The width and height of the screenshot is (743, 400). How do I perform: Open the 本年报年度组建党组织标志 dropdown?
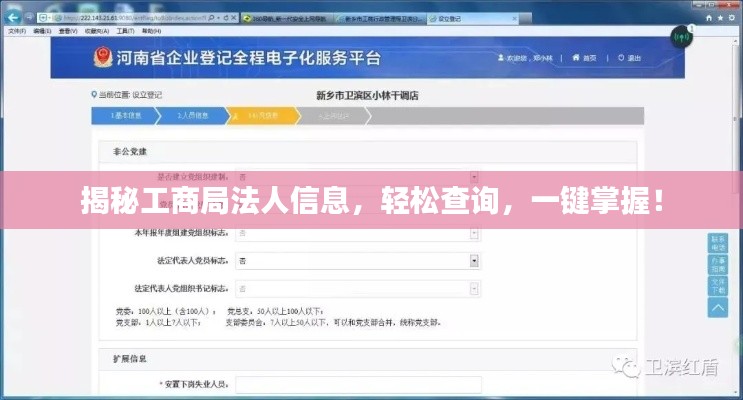(358, 233)
